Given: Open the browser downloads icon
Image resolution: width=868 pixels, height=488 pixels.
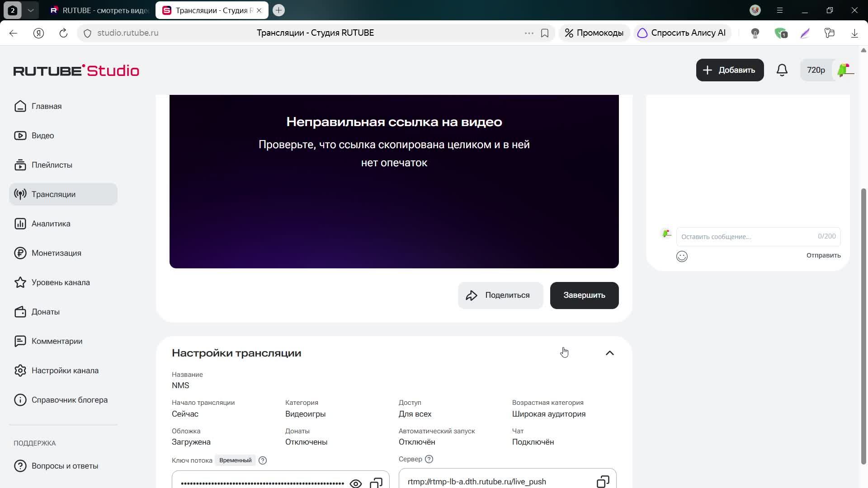Looking at the screenshot, I should coord(854,33).
